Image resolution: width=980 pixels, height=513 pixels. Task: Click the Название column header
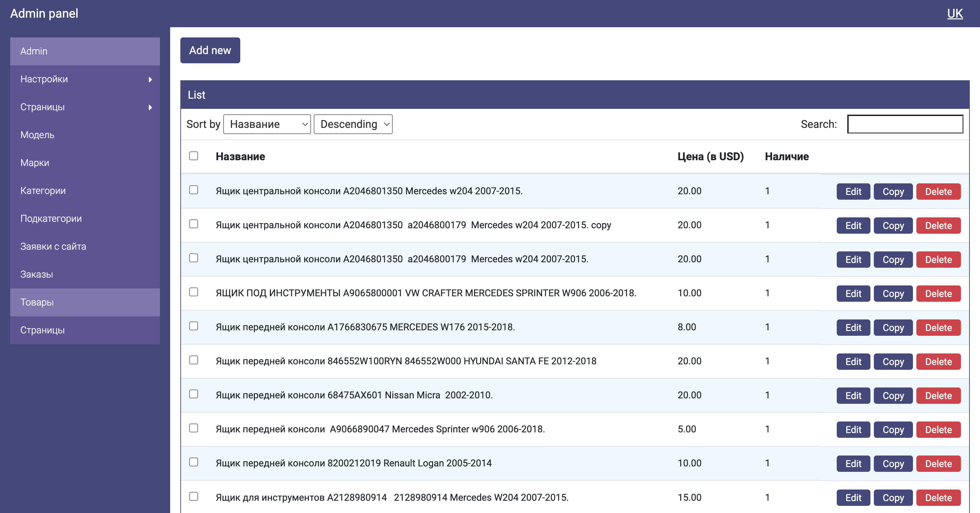click(240, 156)
